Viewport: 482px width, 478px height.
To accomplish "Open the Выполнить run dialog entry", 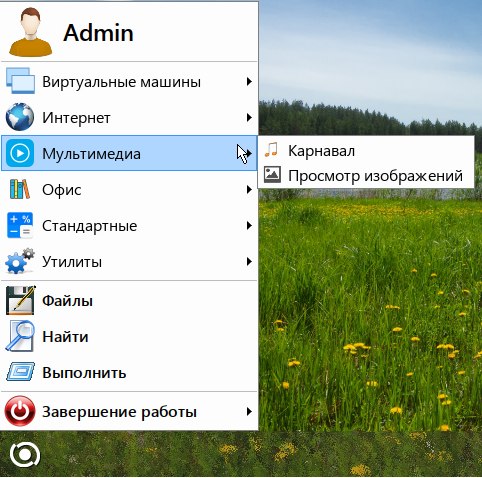I will click(x=129, y=372).
